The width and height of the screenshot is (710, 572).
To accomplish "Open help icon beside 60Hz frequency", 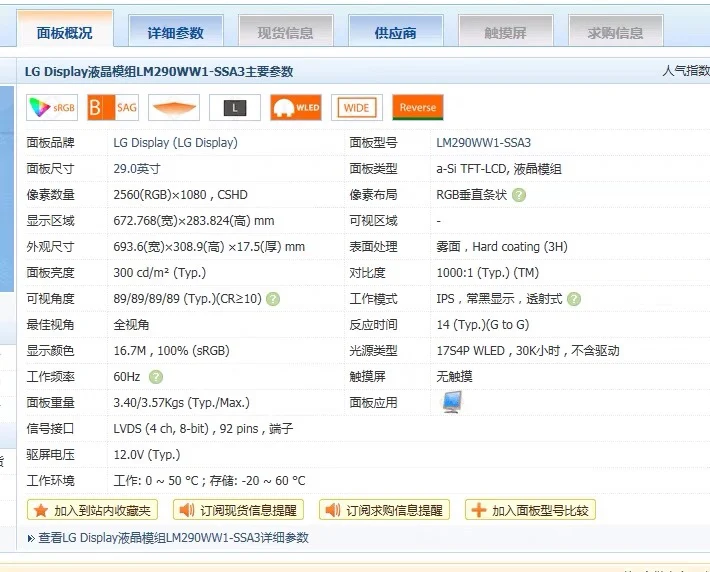I will (156, 377).
